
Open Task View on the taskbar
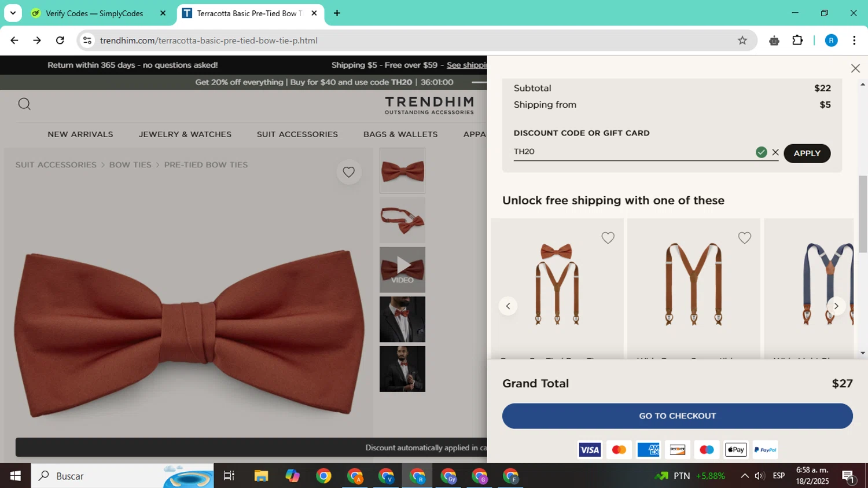click(229, 476)
